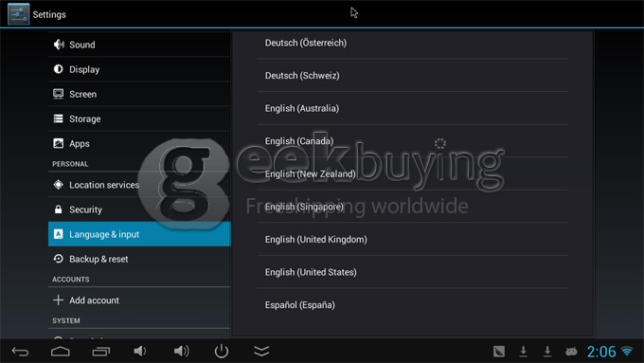Click the Backup & reset restore icon
644x363 pixels.
point(59,259)
